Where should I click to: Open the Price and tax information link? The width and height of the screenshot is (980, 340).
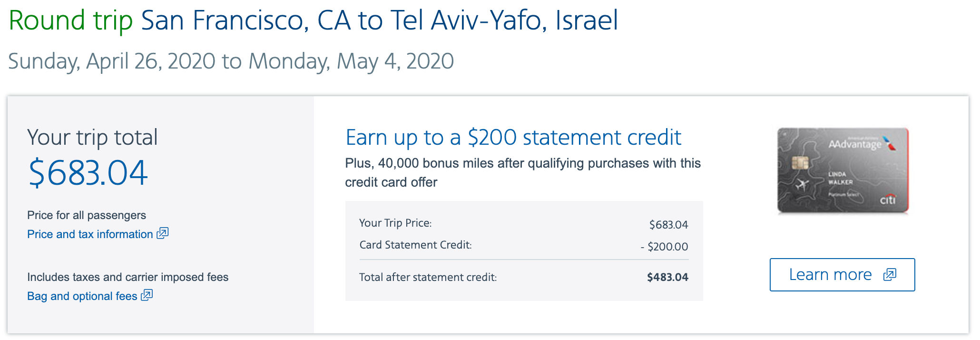(90, 234)
